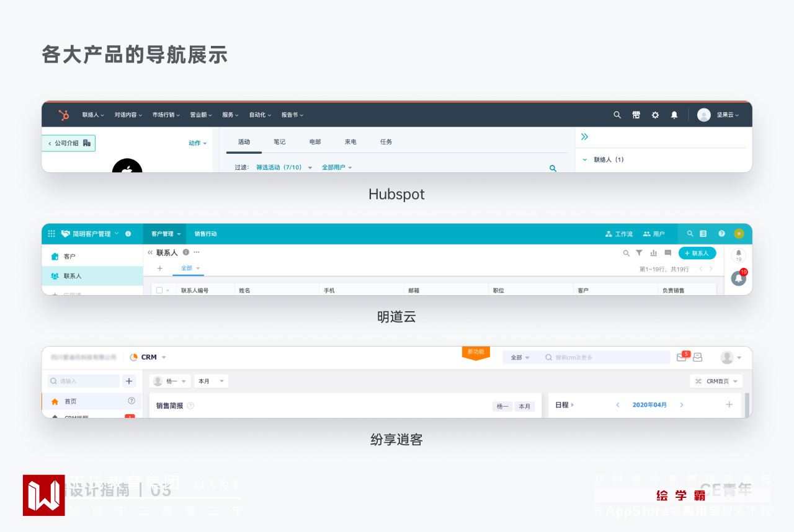The width and height of the screenshot is (794, 532).
Task: Expand the HubSpot 联络人 menu
Action: (93, 115)
